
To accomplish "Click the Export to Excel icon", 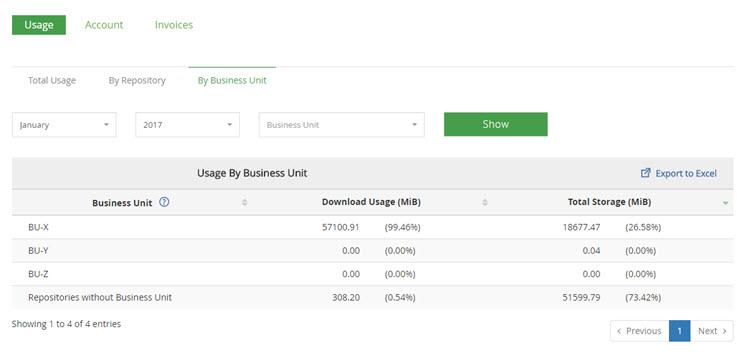I will (645, 173).
